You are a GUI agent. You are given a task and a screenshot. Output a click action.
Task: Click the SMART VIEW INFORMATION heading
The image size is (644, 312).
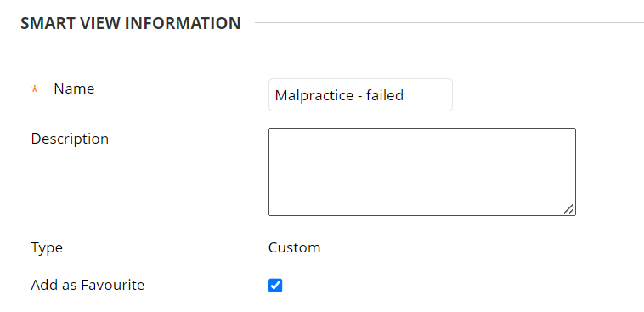131,23
